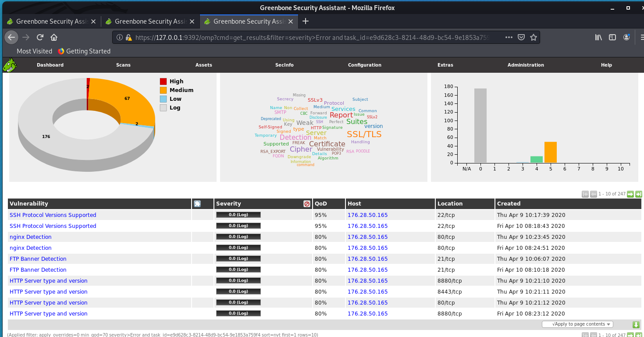Click greyed first-page icon above table
This screenshot has width=644, height=337.
pos(585,194)
